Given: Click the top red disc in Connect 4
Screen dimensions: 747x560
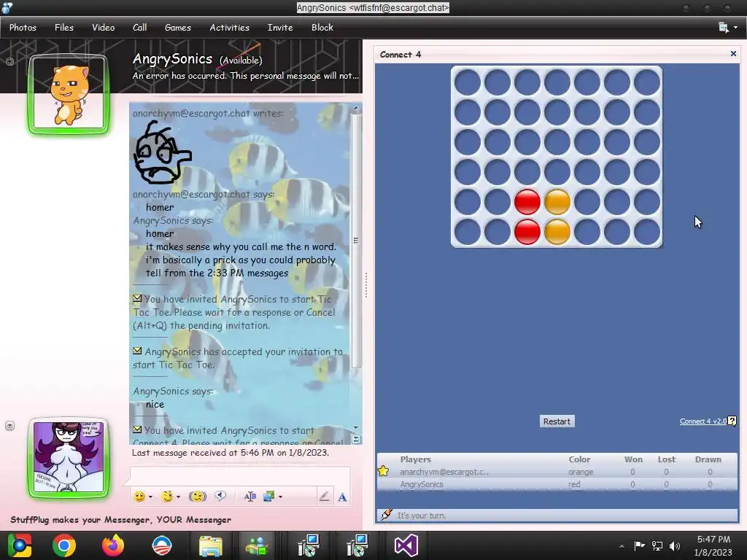Looking at the screenshot, I should [527, 202].
